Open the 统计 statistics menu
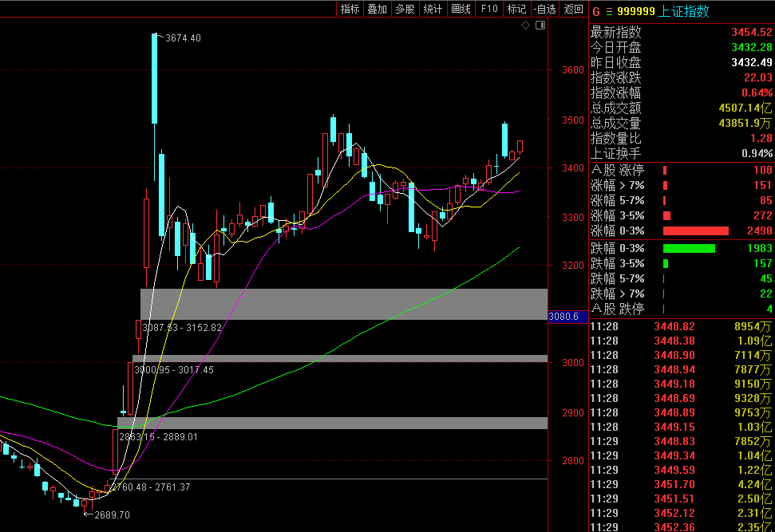775x532 pixels. pos(433,9)
